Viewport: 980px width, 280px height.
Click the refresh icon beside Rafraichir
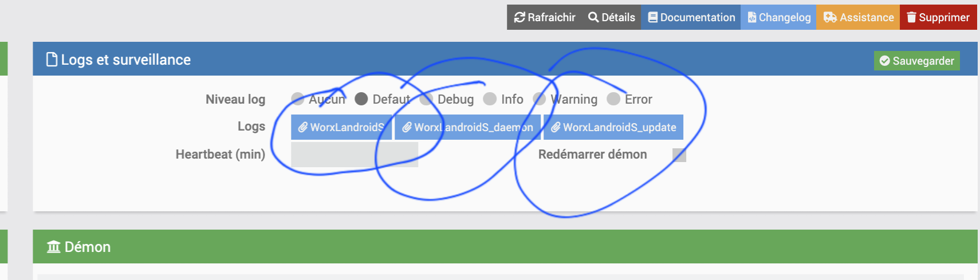[x=519, y=17]
